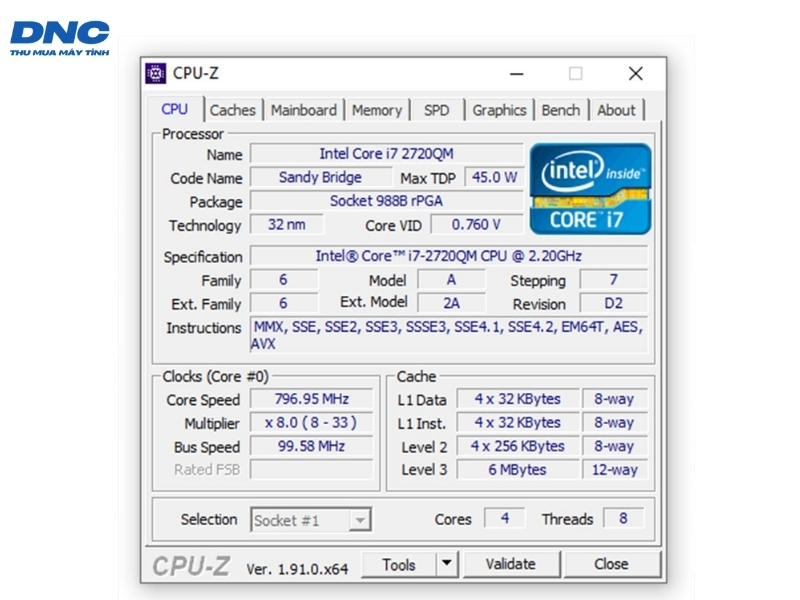View the About tab
This screenshot has width=800, height=600.
[x=616, y=110]
